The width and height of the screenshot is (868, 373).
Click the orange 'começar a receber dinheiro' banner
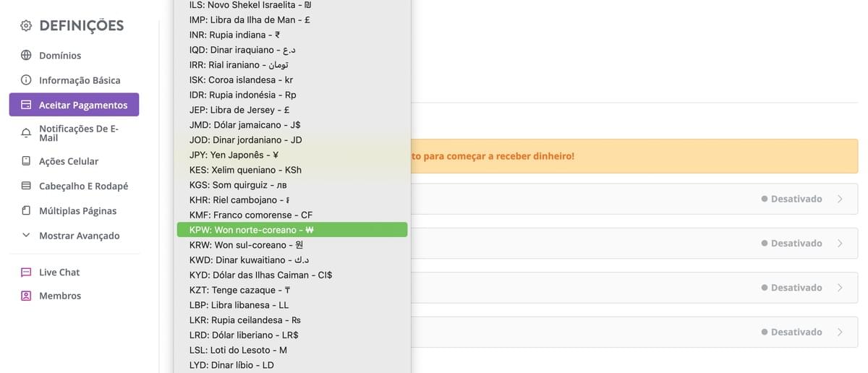(x=634, y=156)
